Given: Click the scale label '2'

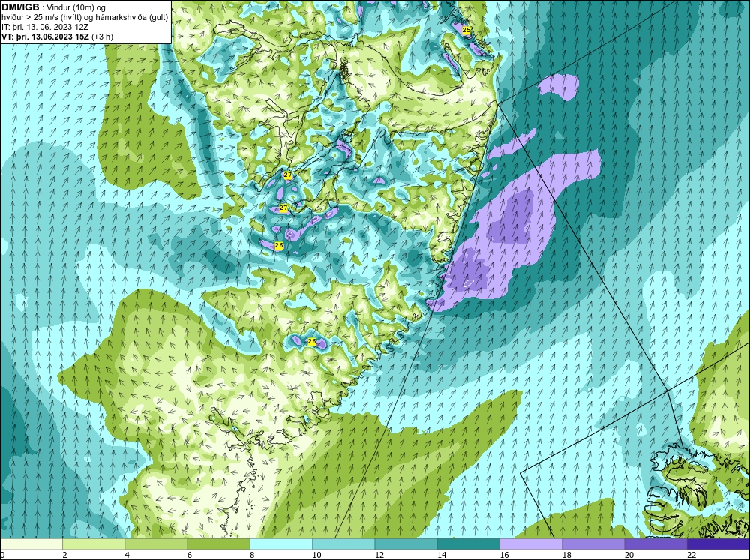Looking at the screenshot, I should tap(64, 555).
